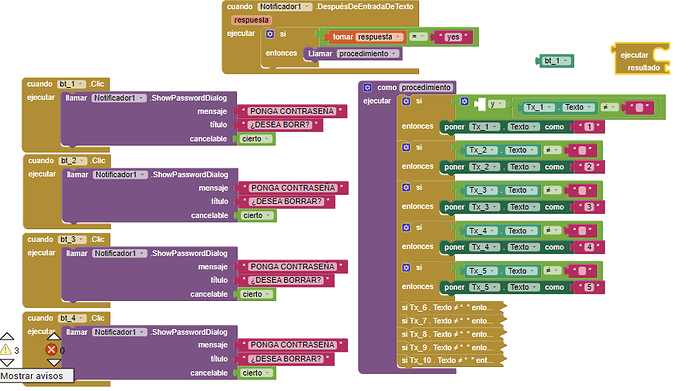690x391 pixels.
Task: Jump to previous warning with up arrow
Action: click(7, 336)
